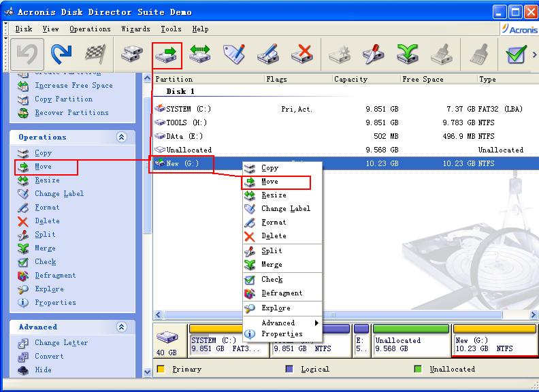539x392 pixels.
Task: Click Convert in Advanced panel
Action: pyautogui.click(x=49, y=356)
